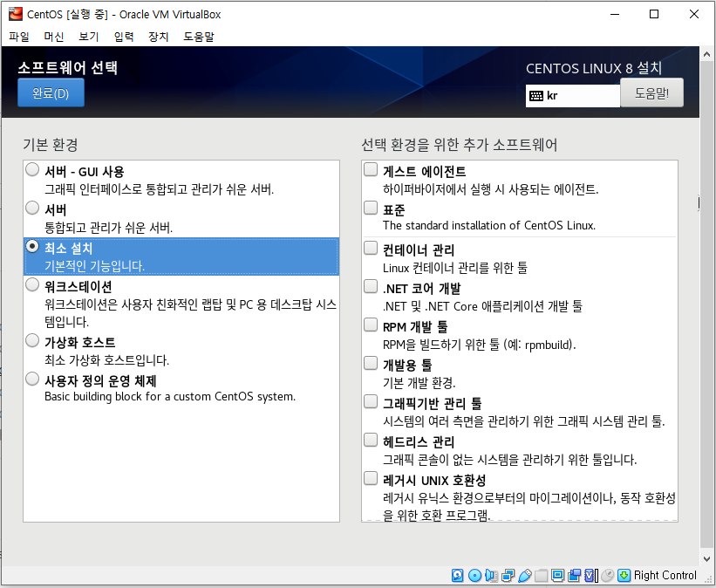The height and width of the screenshot is (588, 716).
Task: Click 'RPM을 빌드하기 위한 툴 (예: rpmbuild).' text
Action: coord(479,345)
